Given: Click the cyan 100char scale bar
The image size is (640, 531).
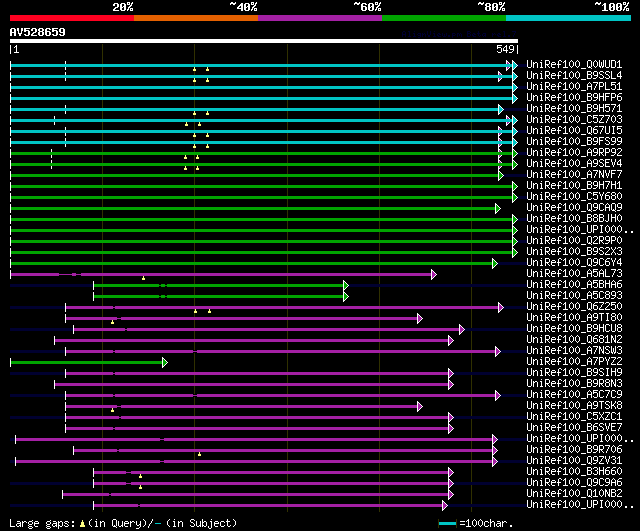Looking at the screenshot, I should (x=447, y=524).
